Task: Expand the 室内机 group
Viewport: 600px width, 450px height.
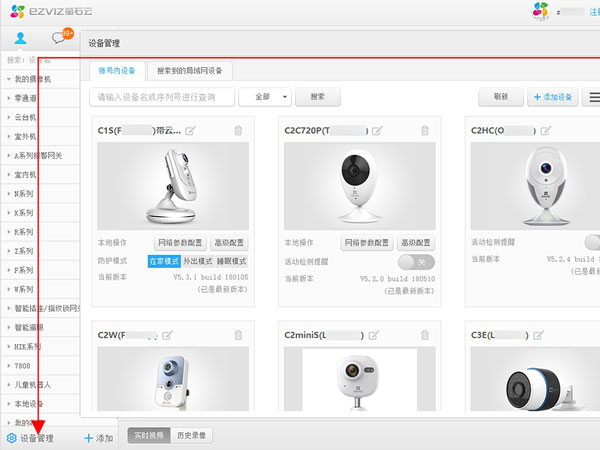Action: point(8,175)
